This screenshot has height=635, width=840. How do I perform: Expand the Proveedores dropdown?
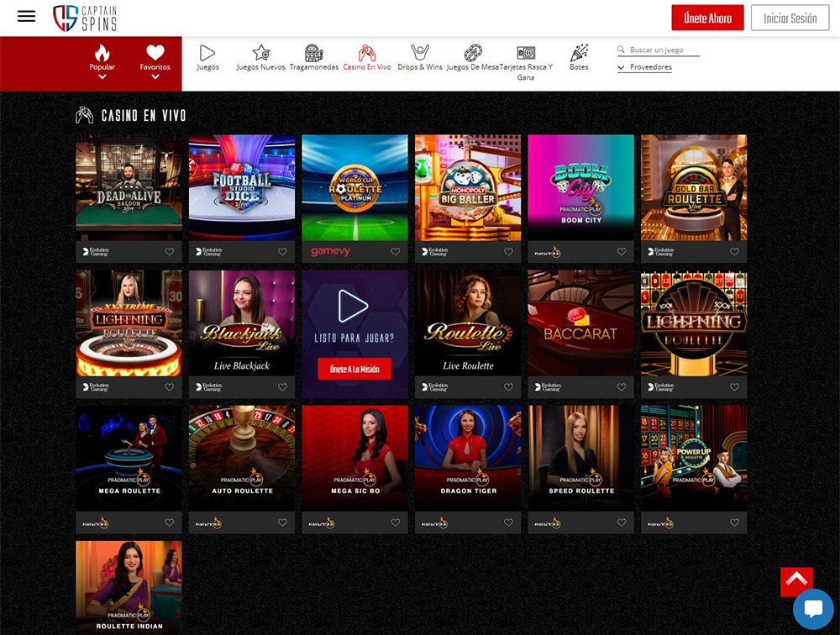644,67
